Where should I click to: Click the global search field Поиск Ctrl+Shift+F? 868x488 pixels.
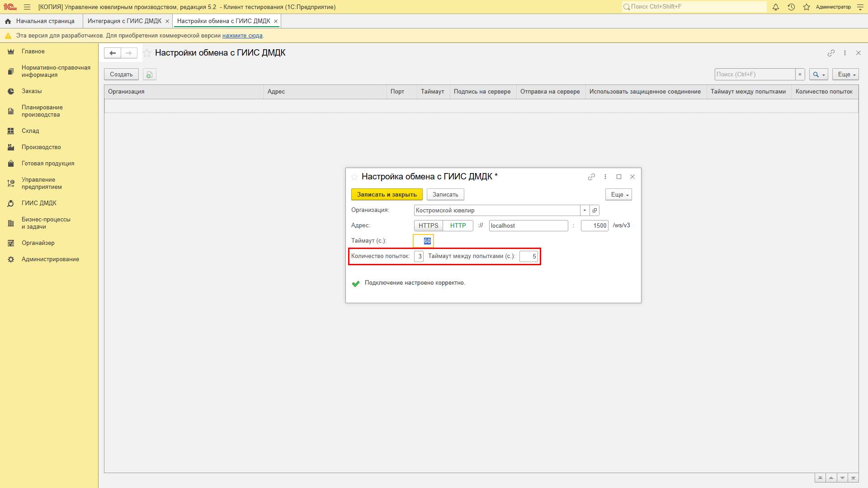click(x=694, y=7)
